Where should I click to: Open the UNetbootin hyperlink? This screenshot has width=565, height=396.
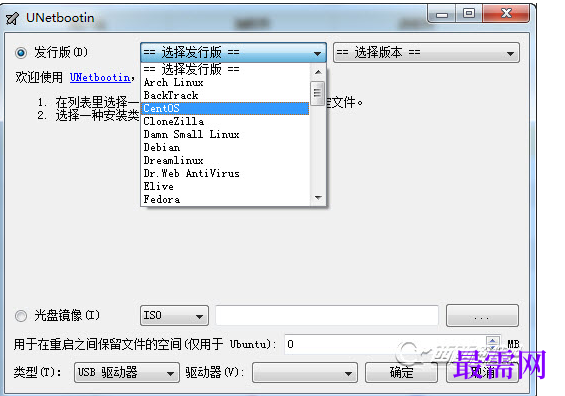[100, 77]
